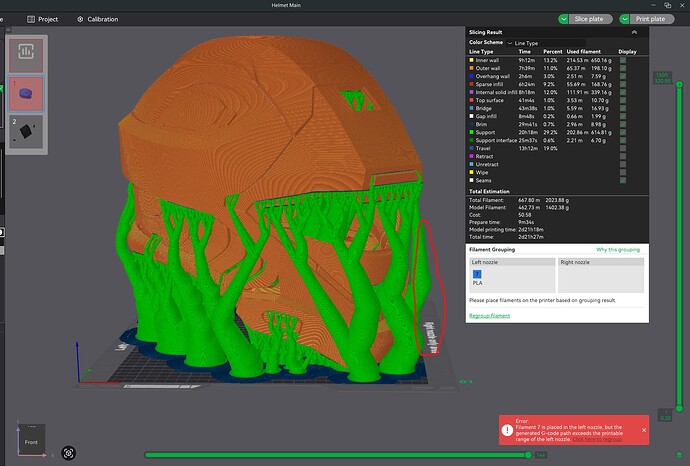The image size is (690, 466).
Task: Click the Project icon in top bar
Action: [31, 19]
